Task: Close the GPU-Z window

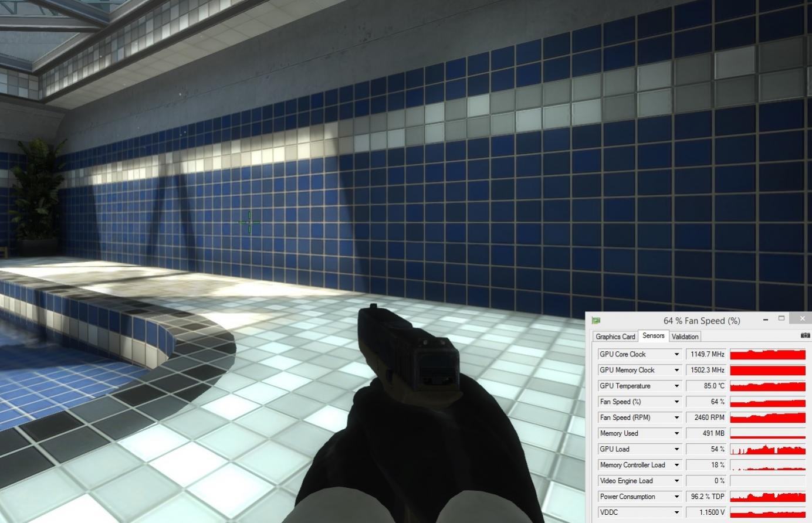Action: click(801, 318)
